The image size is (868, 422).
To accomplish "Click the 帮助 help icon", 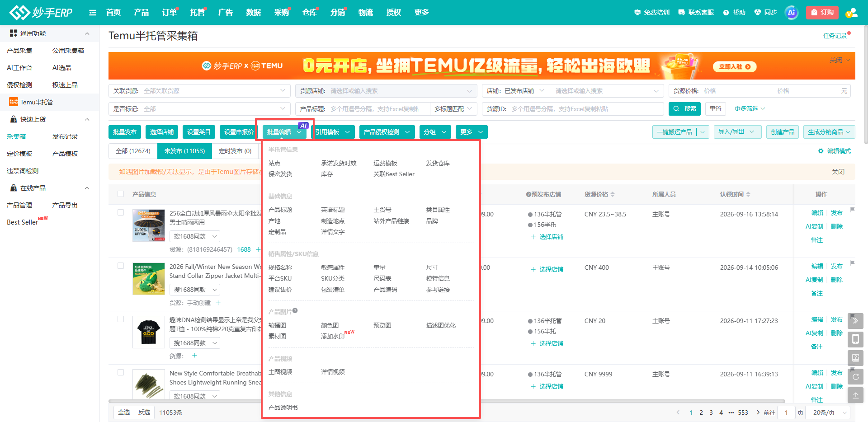I will (726, 13).
